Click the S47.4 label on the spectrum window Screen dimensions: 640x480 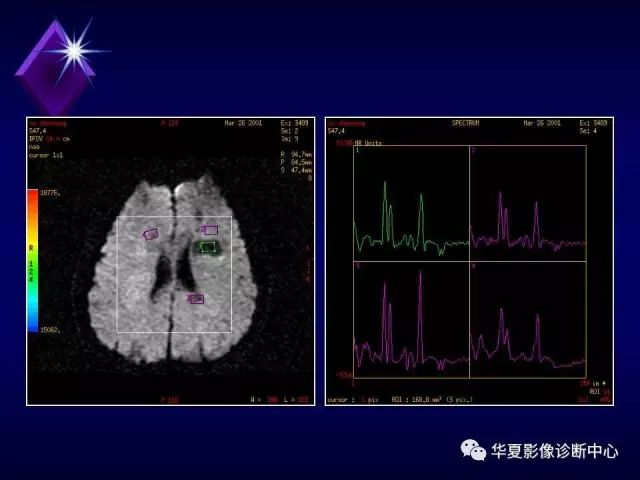[x=336, y=131]
